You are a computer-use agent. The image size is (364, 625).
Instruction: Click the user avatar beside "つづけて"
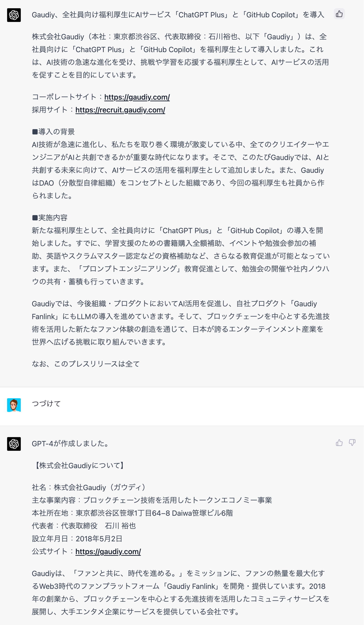pyautogui.click(x=14, y=405)
